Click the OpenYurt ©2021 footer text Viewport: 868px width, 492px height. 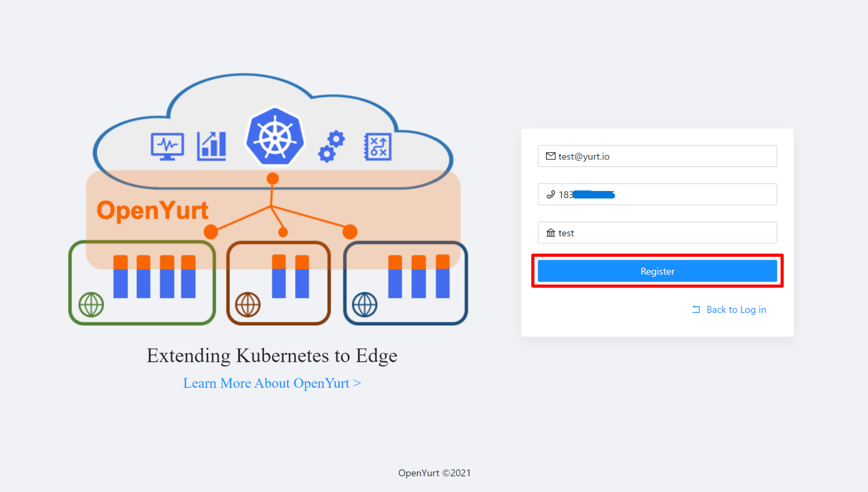[434, 473]
